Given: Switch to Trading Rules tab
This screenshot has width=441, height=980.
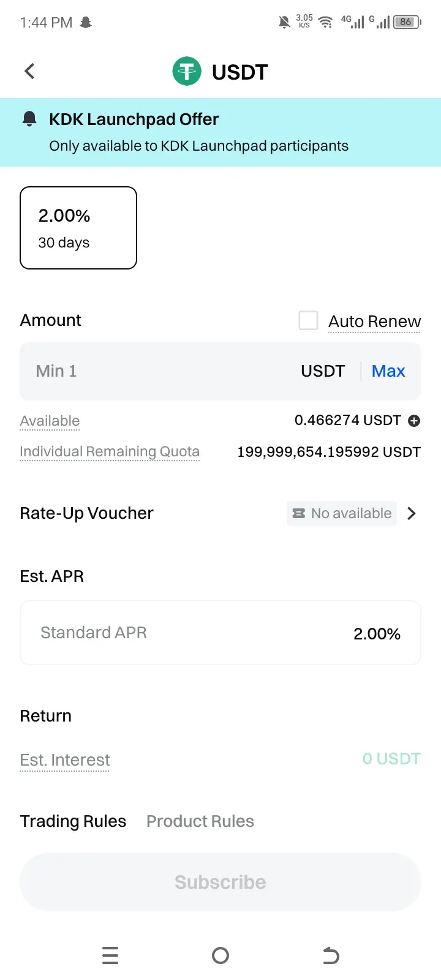Looking at the screenshot, I should pyautogui.click(x=73, y=821).
